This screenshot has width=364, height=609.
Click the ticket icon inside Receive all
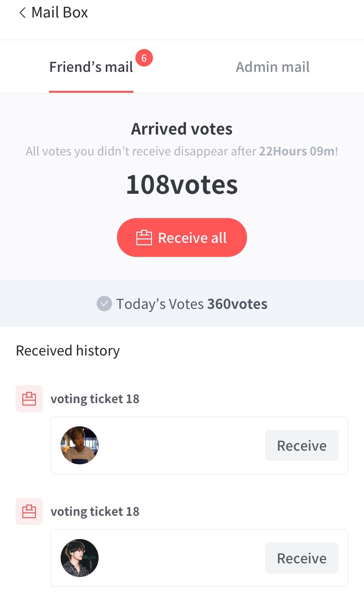pyautogui.click(x=144, y=238)
